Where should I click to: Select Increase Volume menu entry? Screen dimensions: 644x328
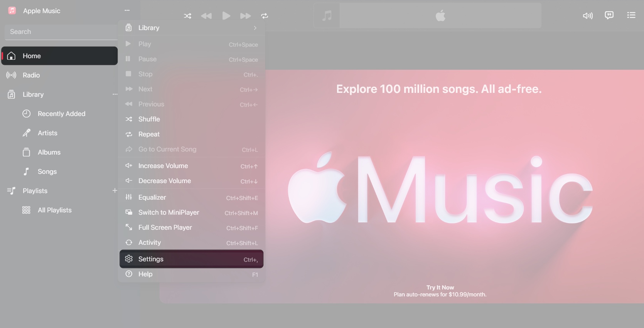163,166
